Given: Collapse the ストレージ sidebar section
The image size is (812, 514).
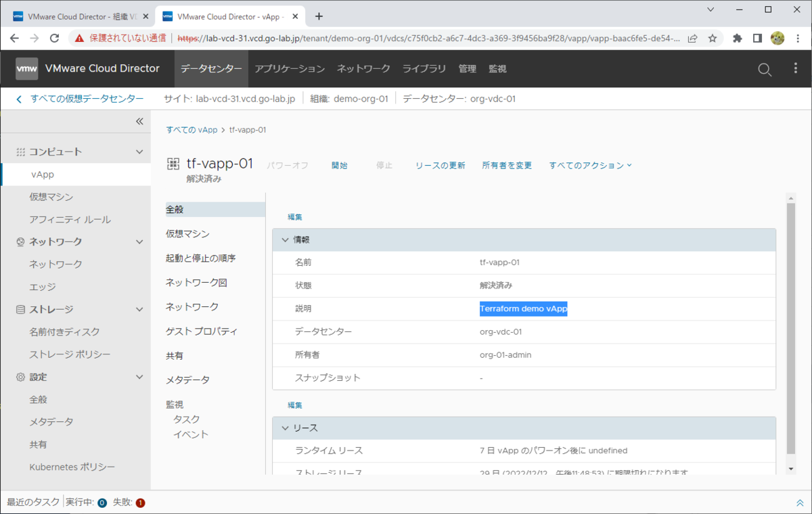Looking at the screenshot, I should pos(139,310).
